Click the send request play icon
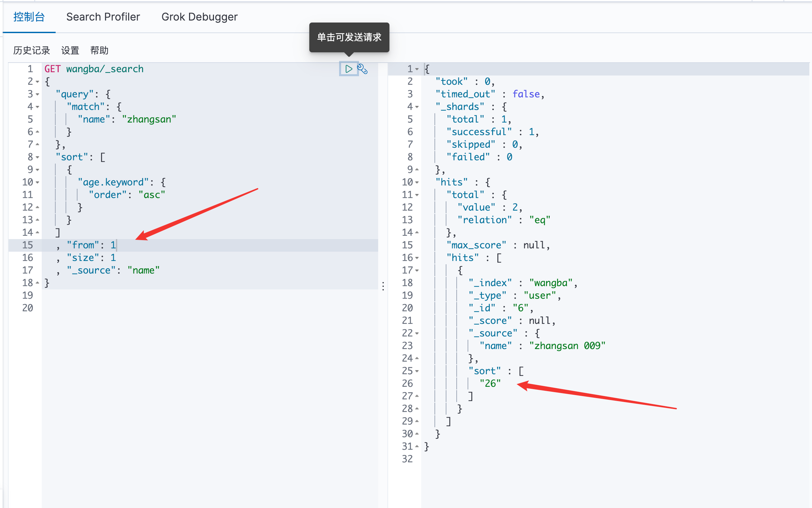812x508 pixels. pos(348,69)
